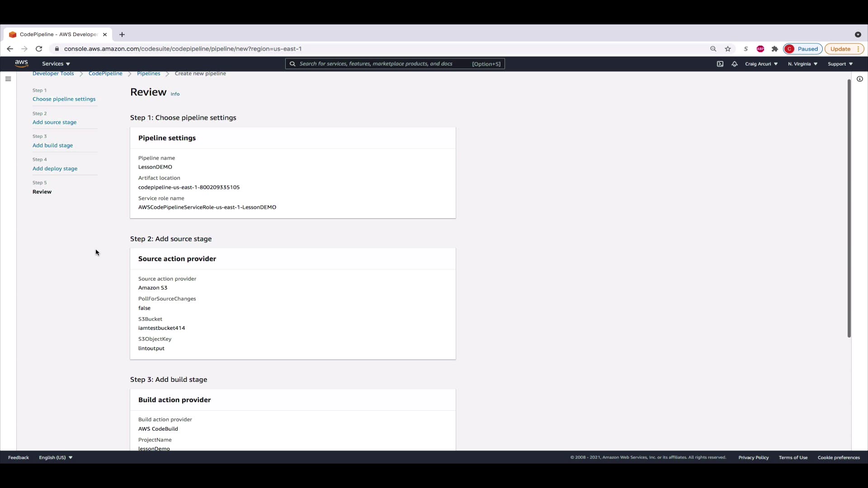Open the info panel circle icon
Viewport: 868px width, 488px height.
point(860,79)
